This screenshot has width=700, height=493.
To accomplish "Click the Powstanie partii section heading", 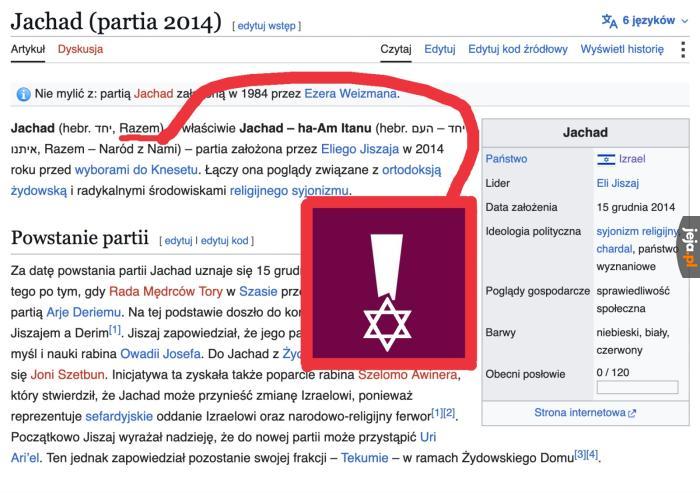I will click(x=79, y=238).
